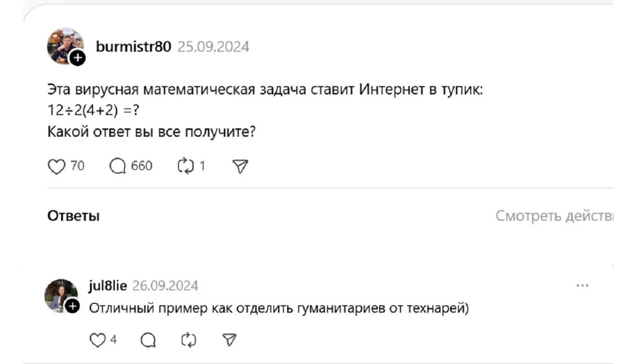This screenshot has width=637, height=364.
Task: Open the Смотреть действия link
Action: (554, 216)
